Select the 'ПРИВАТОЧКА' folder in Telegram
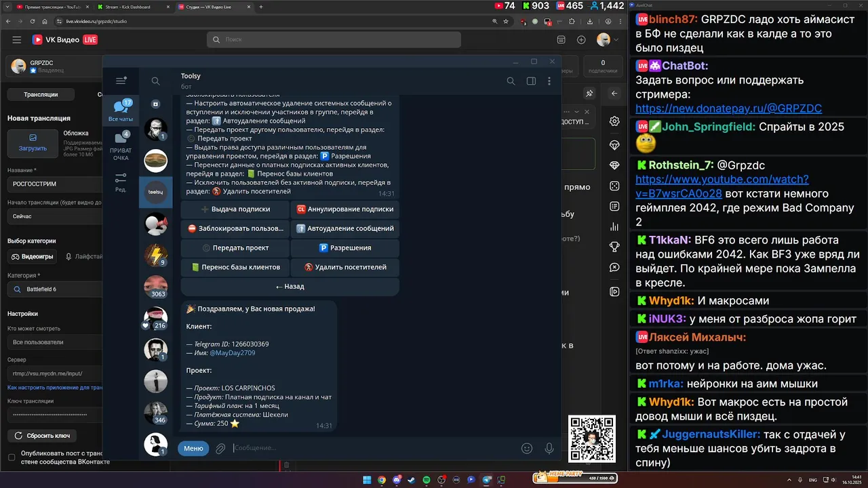Screen dimensions: 868x488 (121, 146)
